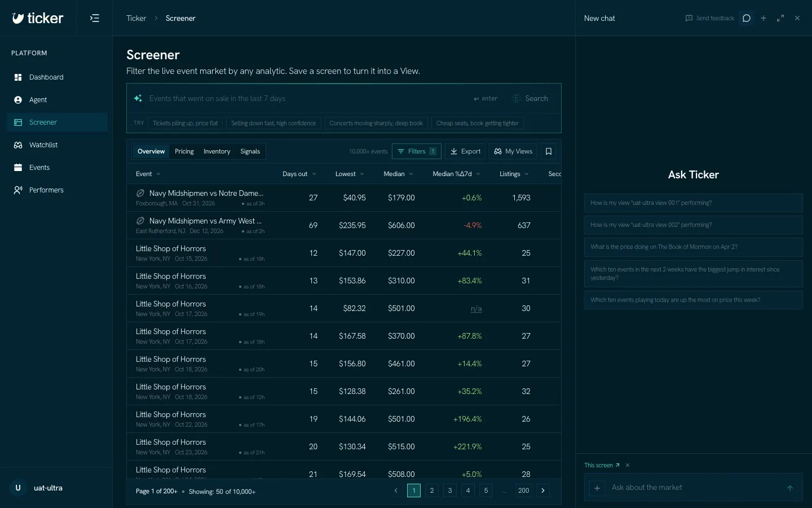Go to page 5

486,491
